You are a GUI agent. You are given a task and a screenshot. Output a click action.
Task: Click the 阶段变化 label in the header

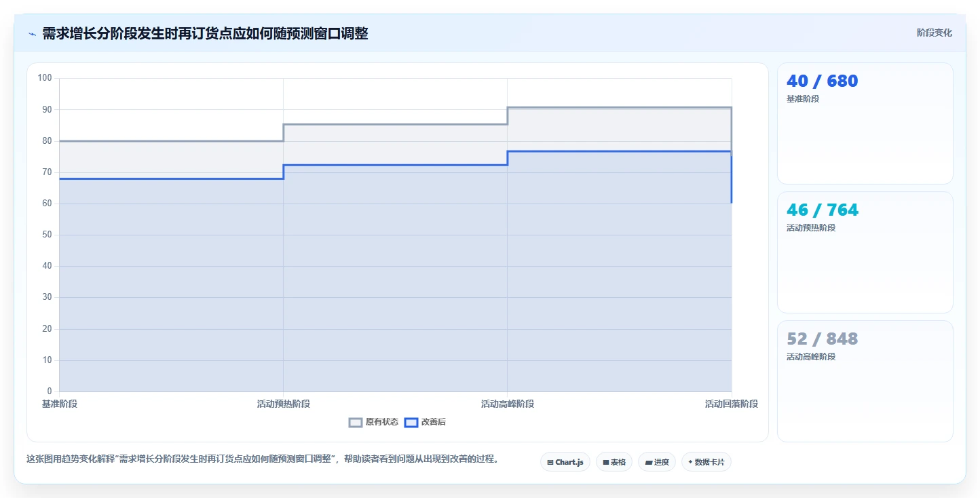934,33
